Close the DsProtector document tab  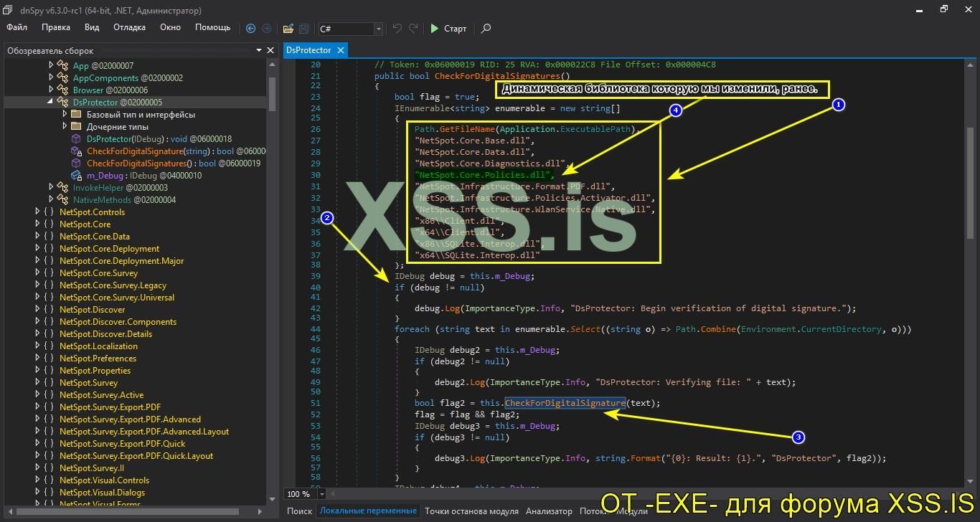point(340,50)
